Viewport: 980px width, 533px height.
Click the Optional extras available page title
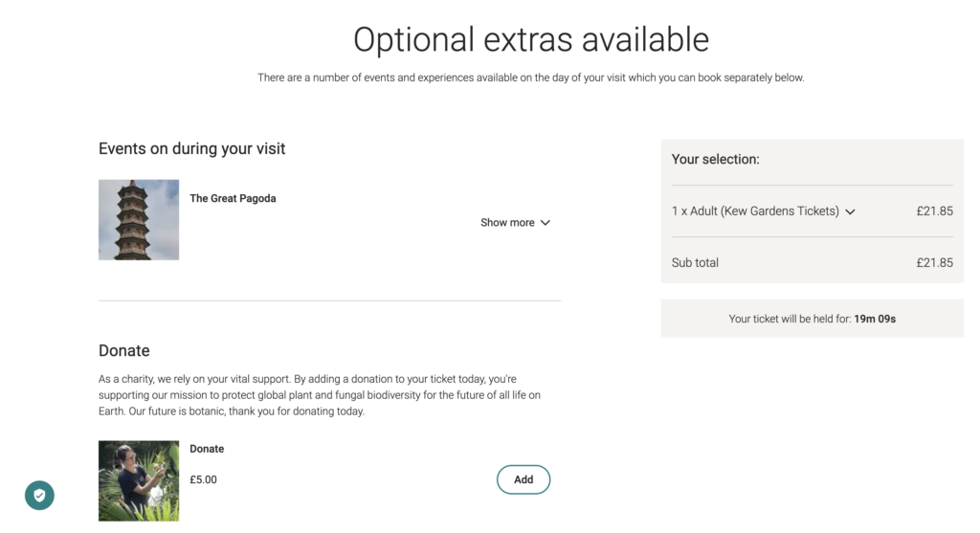(x=530, y=40)
